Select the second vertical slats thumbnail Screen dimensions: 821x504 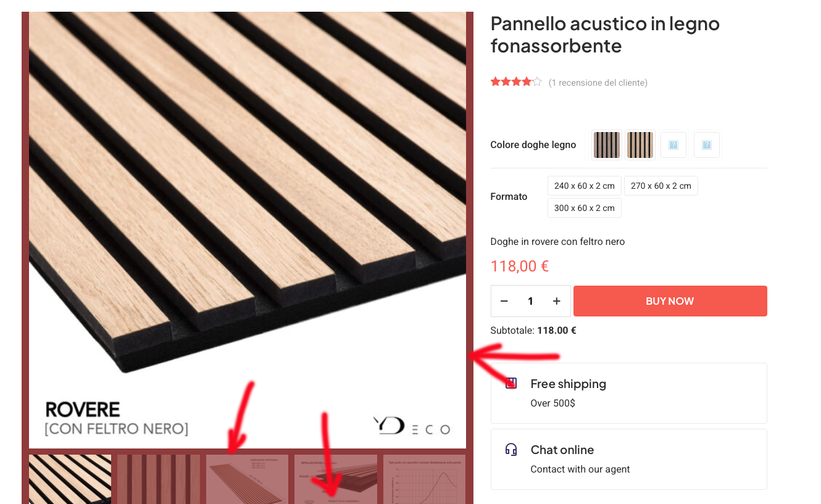[x=159, y=479]
